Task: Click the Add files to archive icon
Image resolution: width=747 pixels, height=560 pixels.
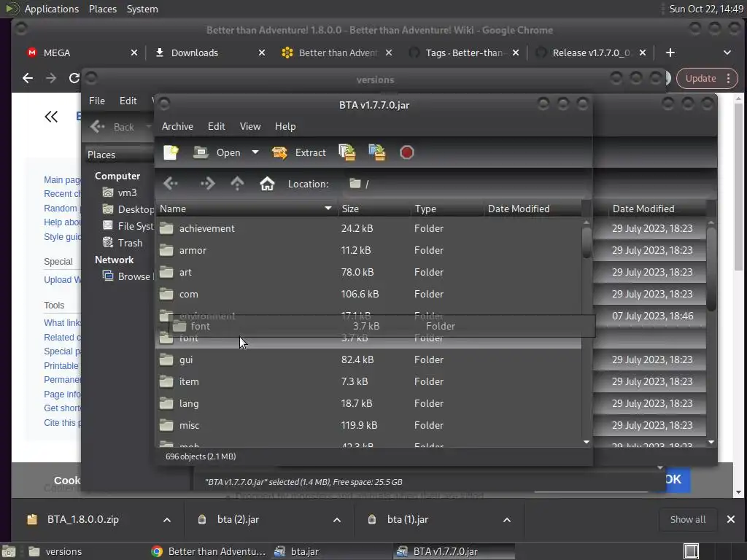Action: pyautogui.click(x=347, y=152)
